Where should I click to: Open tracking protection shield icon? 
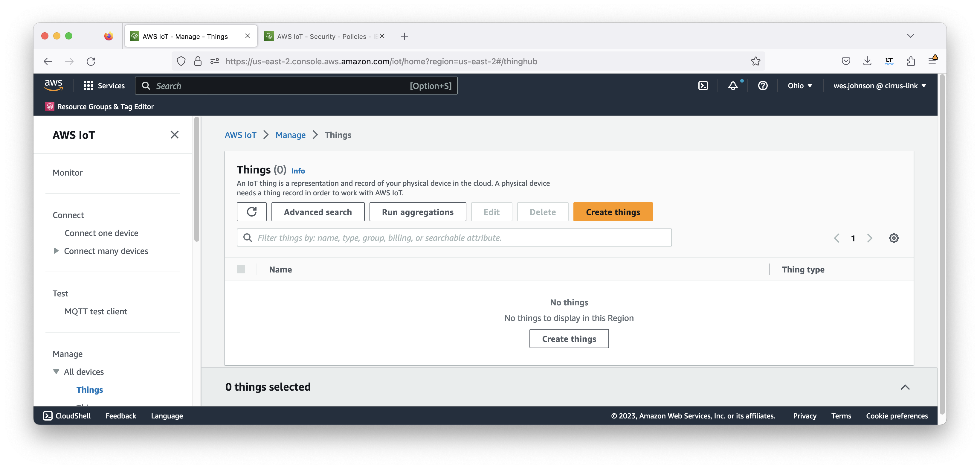(x=181, y=61)
